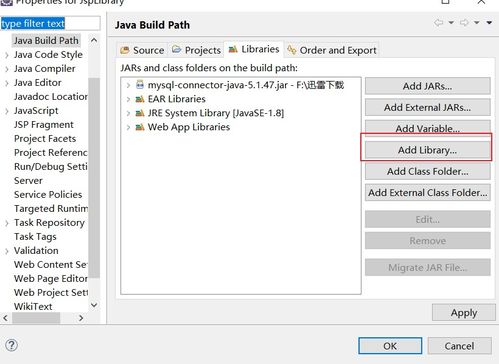Click the back navigation arrow icon
499x364 pixels.
[x=439, y=23]
